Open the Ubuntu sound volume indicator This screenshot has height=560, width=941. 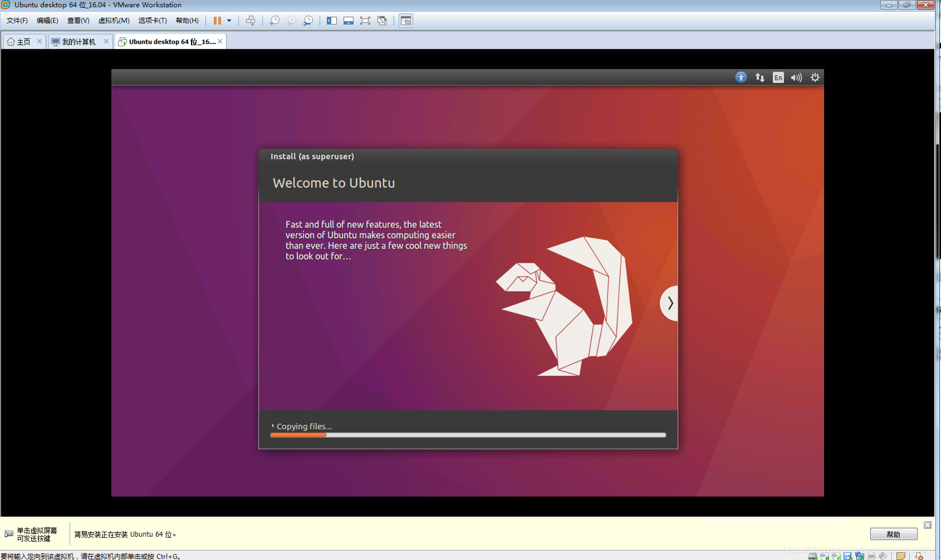(x=797, y=77)
